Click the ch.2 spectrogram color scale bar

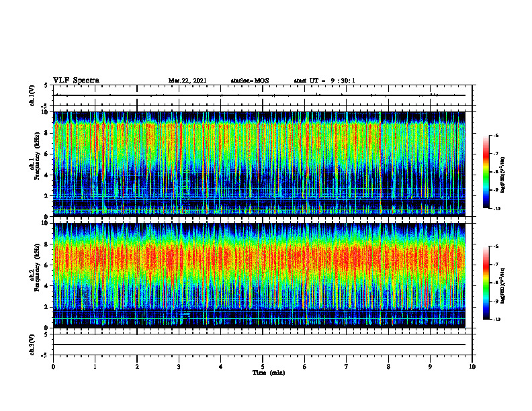486,283
